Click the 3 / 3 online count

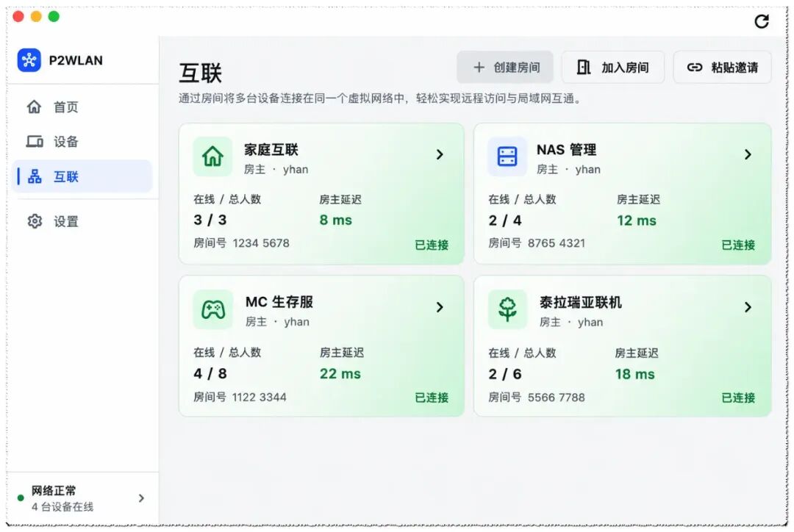coord(210,220)
